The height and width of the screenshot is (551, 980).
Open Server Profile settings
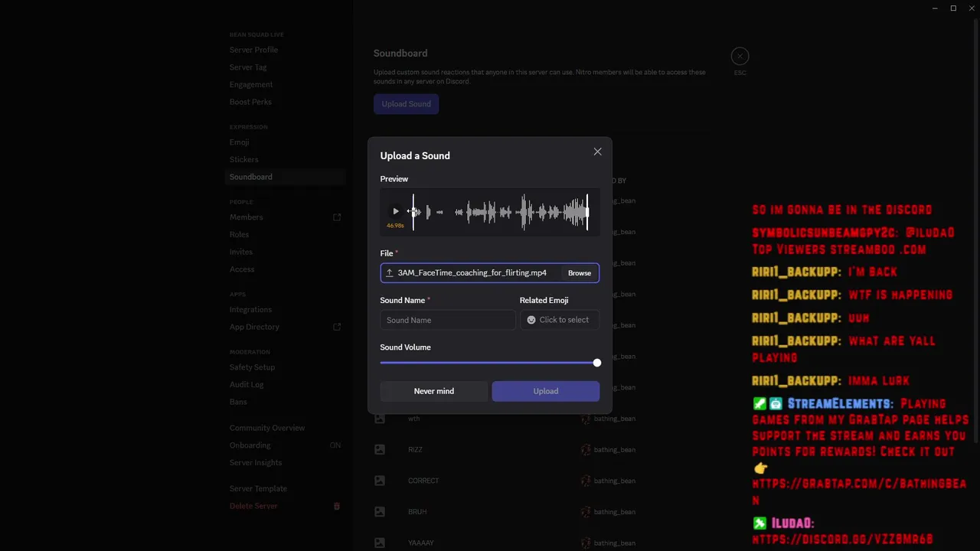[253, 50]
